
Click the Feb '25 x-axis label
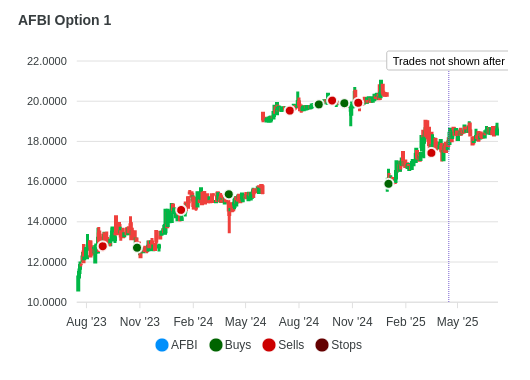tap(406, 322)
